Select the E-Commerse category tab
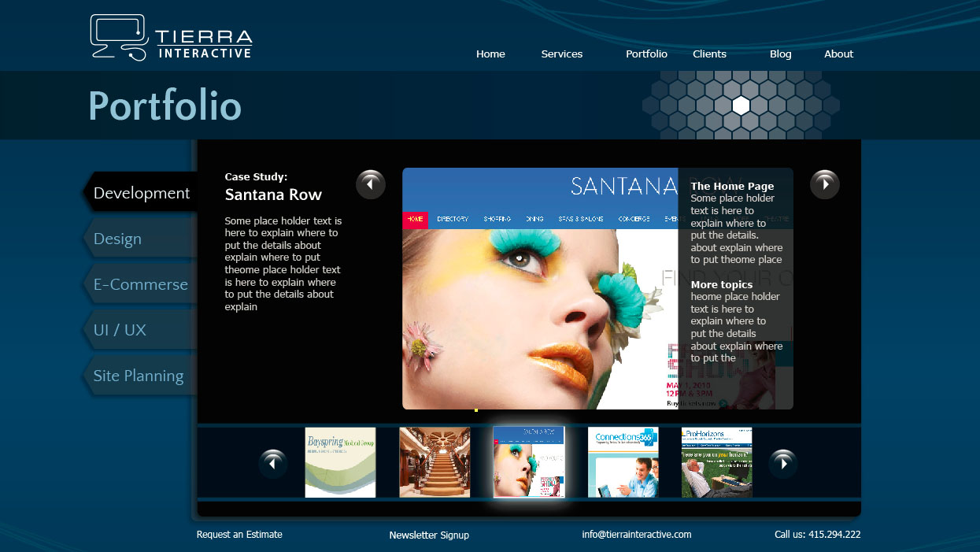Screen dimensions: 980x552 140,284
